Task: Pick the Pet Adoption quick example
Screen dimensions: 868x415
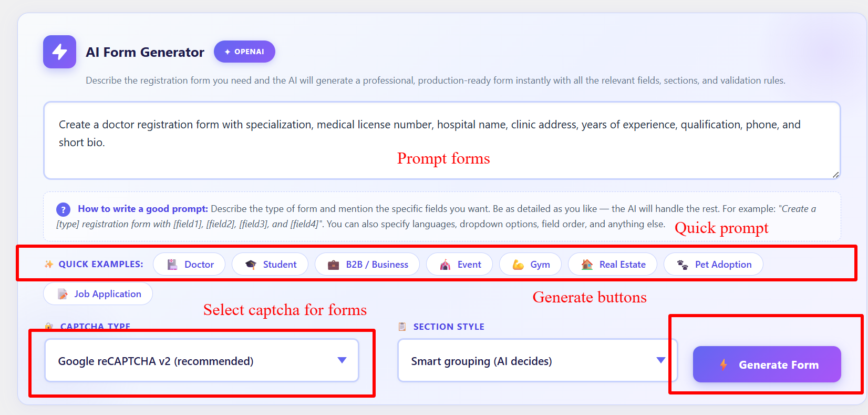Action: pos(714,264)
